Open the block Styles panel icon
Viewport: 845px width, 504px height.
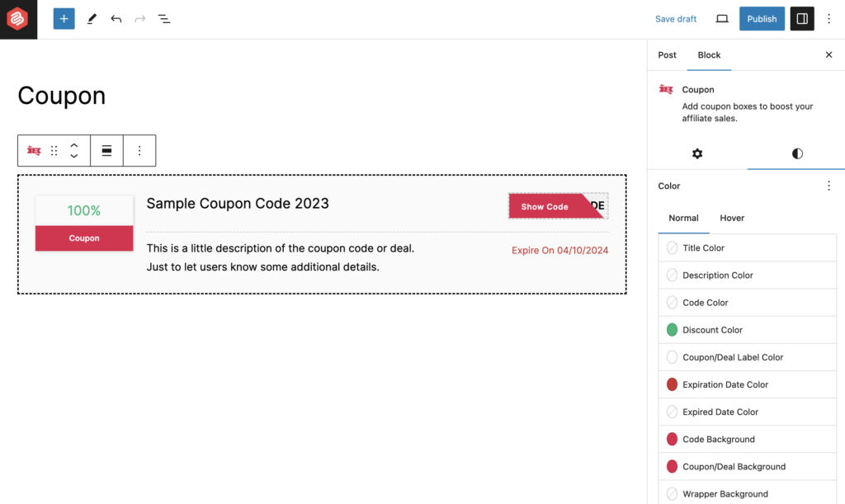(795, 153)
